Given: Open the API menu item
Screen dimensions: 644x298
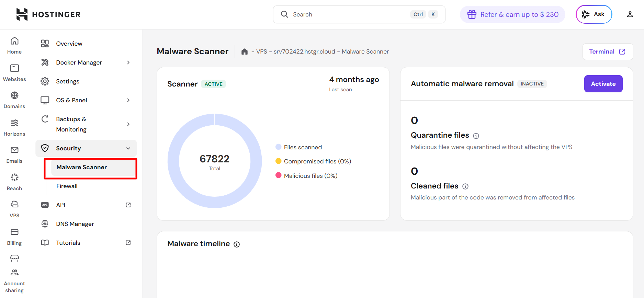Looking at the screenshot, I should click(x=86, y=205).
